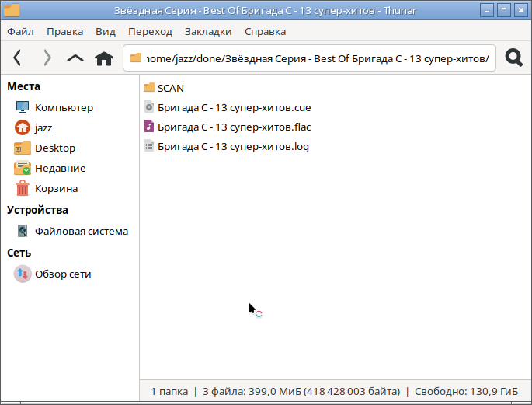Click the Недавние recent files icon
The image size is (532, 405).
tap(23, 168)
